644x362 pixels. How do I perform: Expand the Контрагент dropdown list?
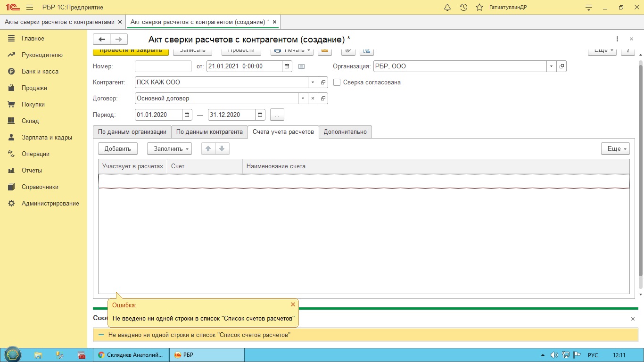[313, 82]
